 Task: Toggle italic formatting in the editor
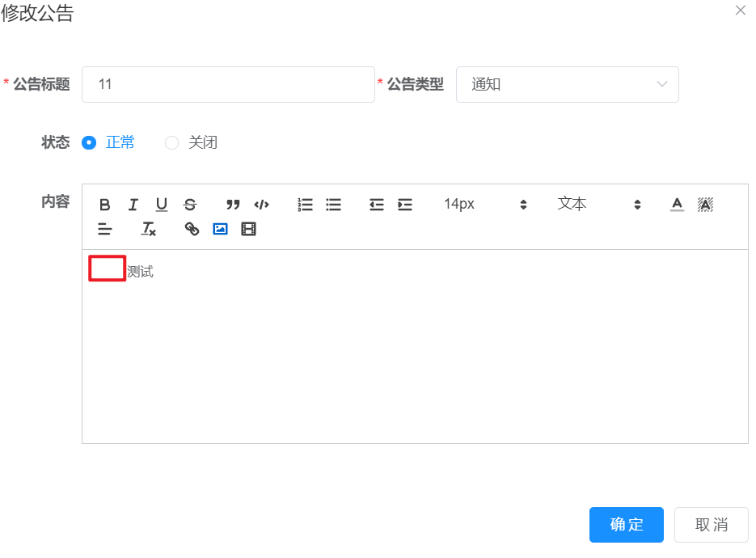point(133,205)
